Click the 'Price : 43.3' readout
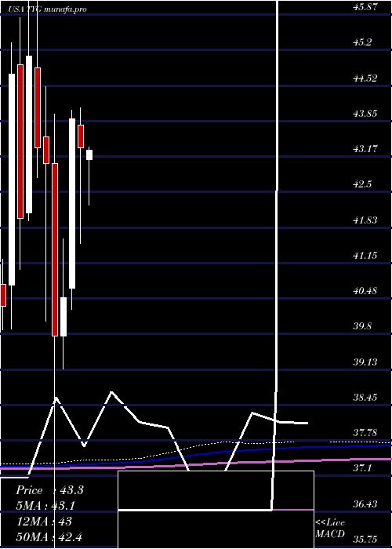 pos(49,490)
